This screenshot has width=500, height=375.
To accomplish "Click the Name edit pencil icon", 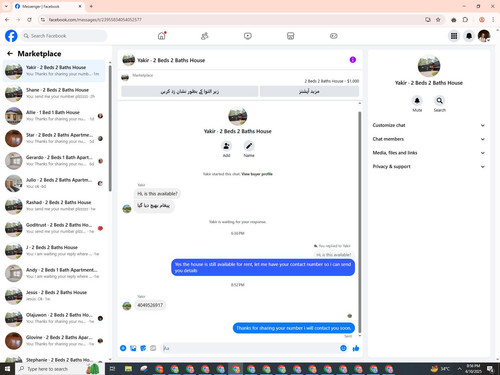I will [x=249, y=146].
